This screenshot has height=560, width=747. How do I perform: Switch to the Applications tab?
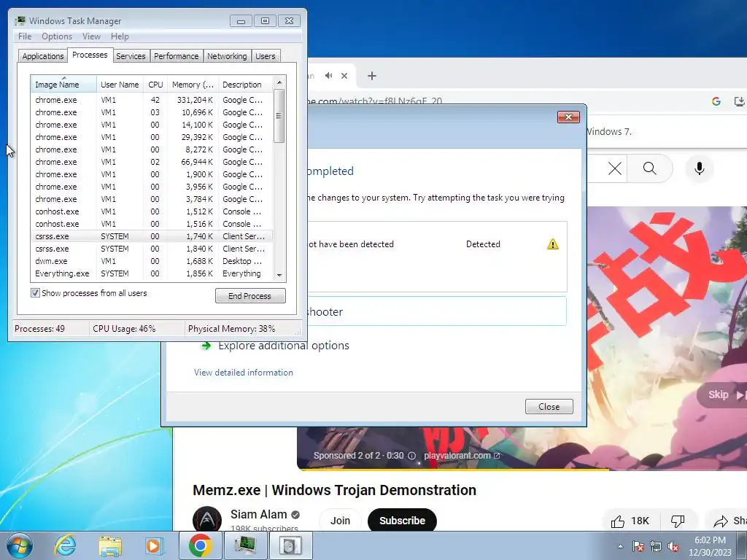[43, 56]
